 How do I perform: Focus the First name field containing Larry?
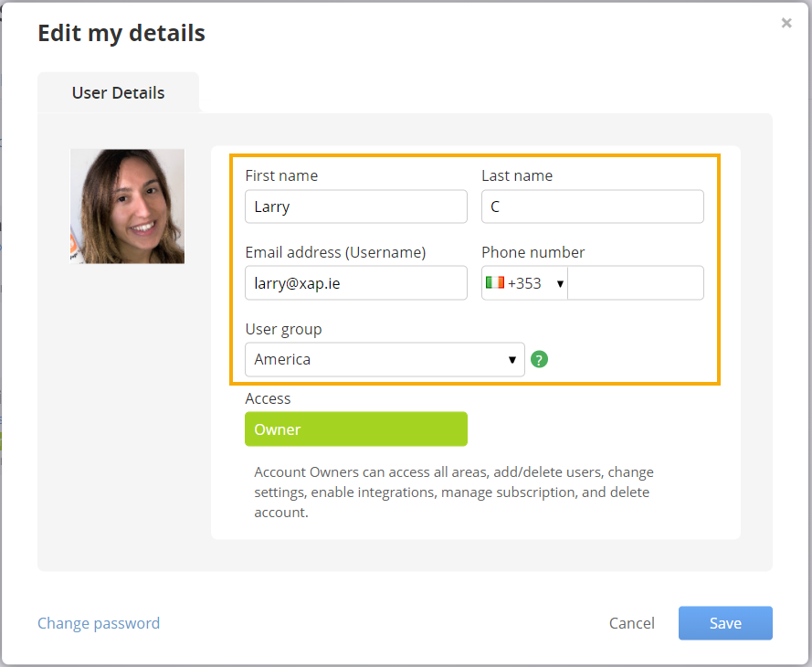[356, 206]
